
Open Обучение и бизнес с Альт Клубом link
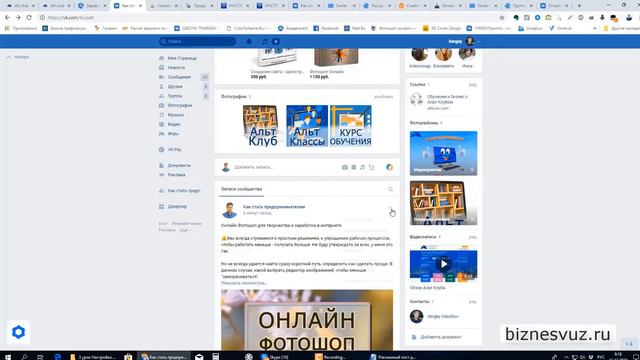tap(447, 99)
